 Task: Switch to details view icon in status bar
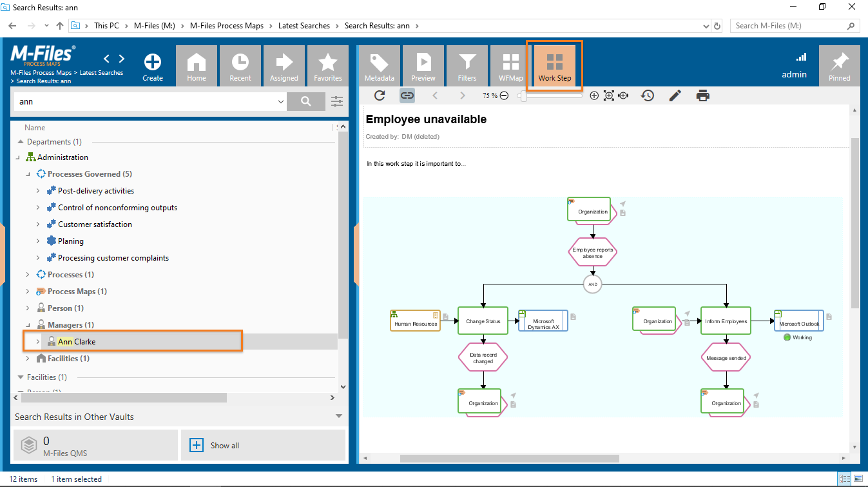coord(844,479)
